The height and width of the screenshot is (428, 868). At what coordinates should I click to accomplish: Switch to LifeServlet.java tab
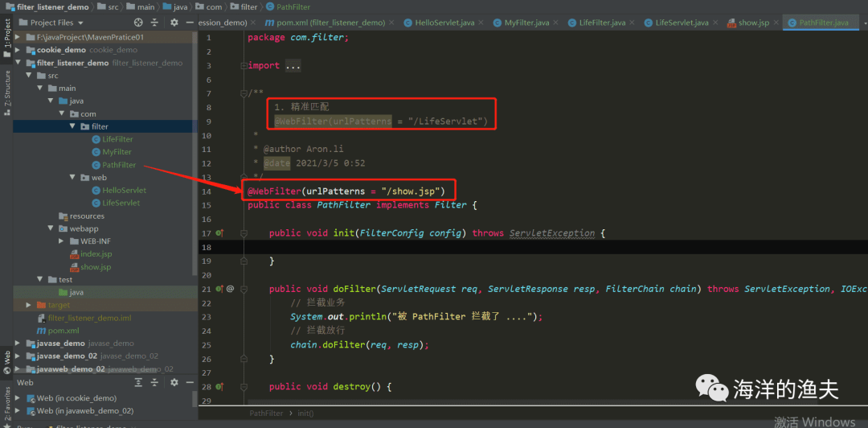tap(682, 23)
